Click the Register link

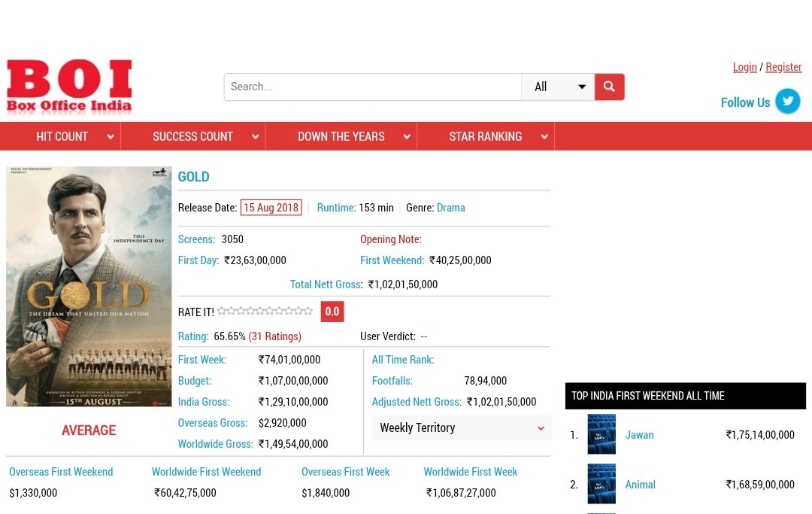[783, 67]
